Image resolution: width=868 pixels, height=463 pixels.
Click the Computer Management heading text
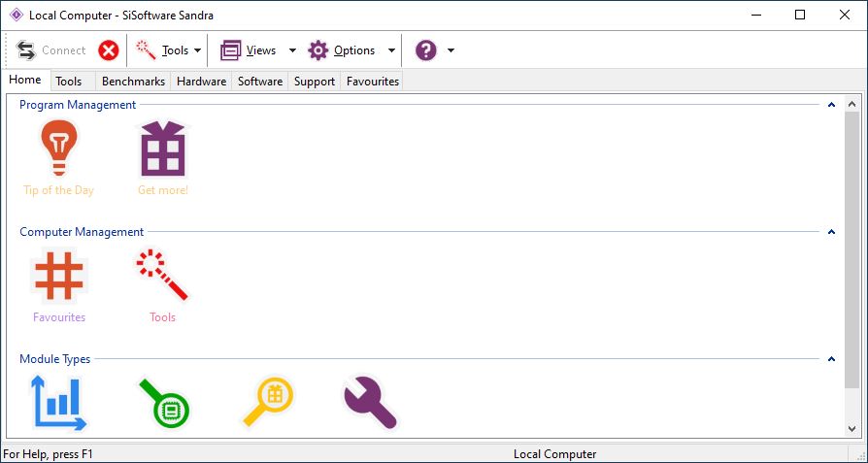click(x=82, y=232)
